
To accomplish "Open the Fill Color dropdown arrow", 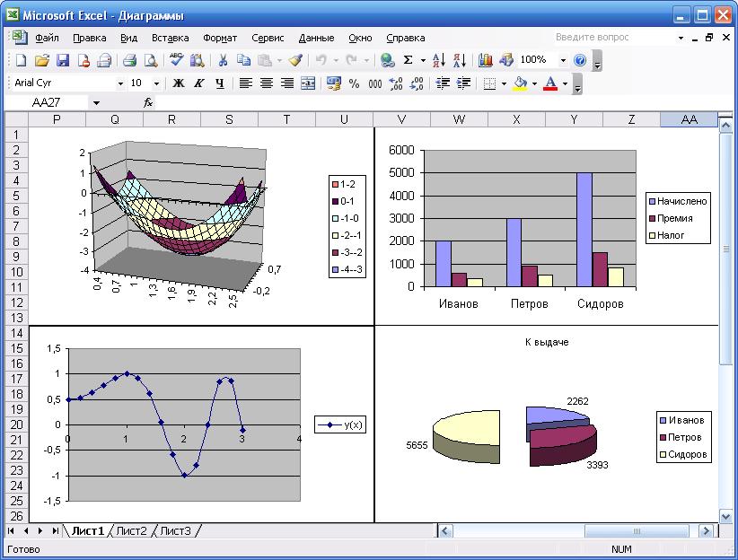I will tap(535, 83).
